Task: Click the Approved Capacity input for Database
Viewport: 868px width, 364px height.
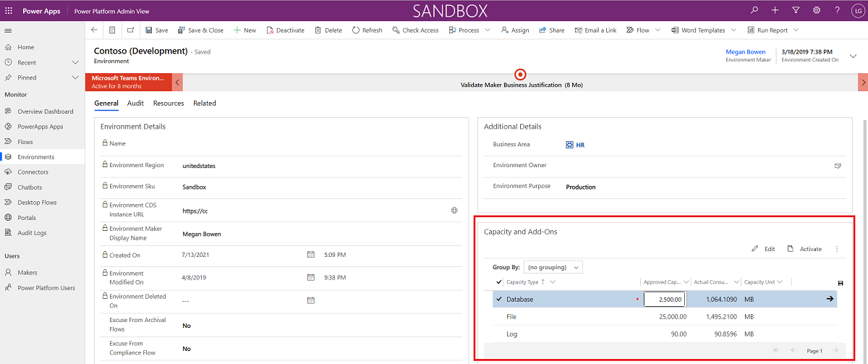Action: (665, 299)
